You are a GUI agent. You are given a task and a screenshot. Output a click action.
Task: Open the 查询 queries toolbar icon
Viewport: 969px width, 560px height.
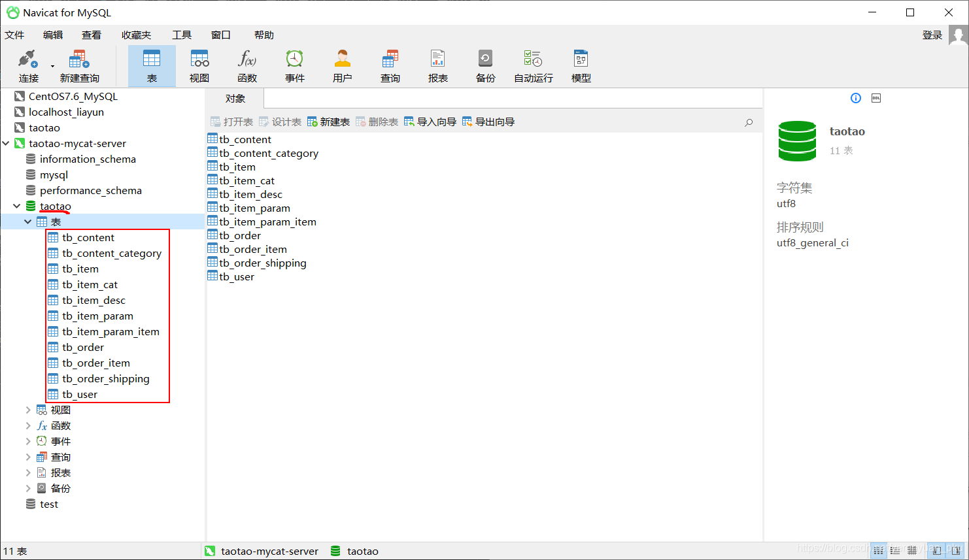pos(390,66)
